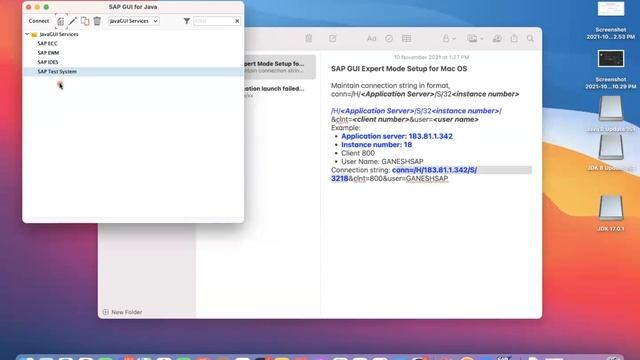Image resolution: width=640 pixels, height=360 pixels.
Task: Click the Connect button in SAP GUI
Action: (39, 21)
